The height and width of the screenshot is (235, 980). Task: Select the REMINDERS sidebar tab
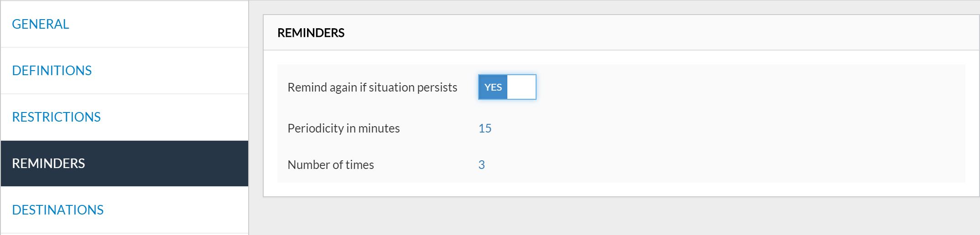[48, 163]
